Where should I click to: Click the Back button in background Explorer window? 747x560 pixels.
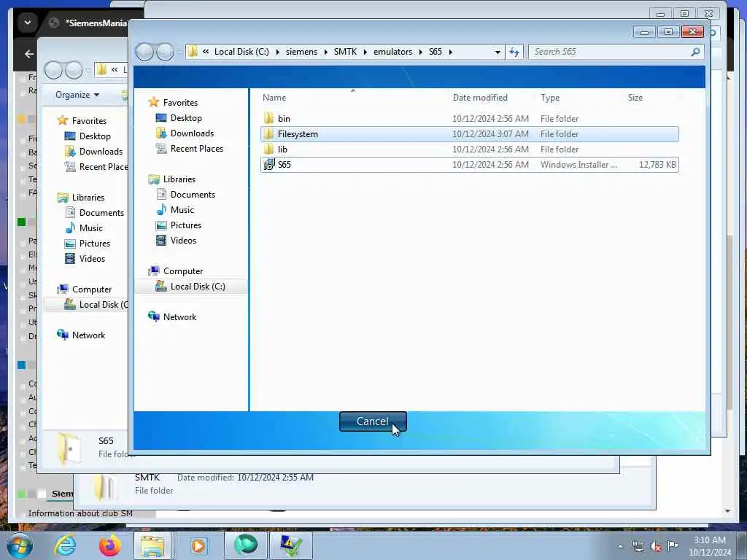[53, 71]
